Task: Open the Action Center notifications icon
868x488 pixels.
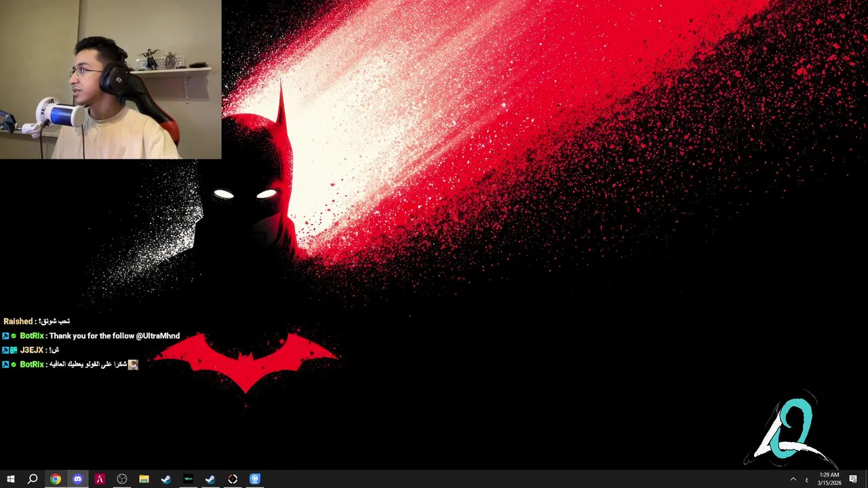Action: [853, 479]
